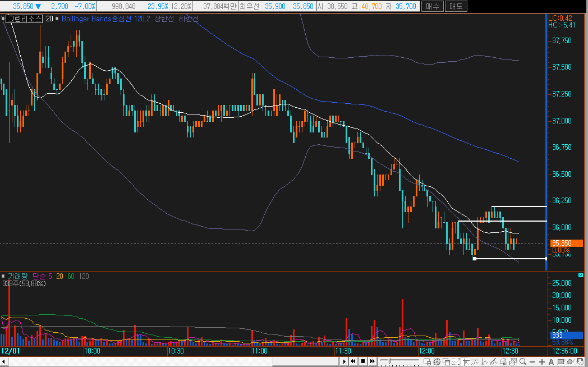Click the 그린리소스 stock name label
Image resolution: width=588 pixels, height=367 pixels.
(25, 19)
